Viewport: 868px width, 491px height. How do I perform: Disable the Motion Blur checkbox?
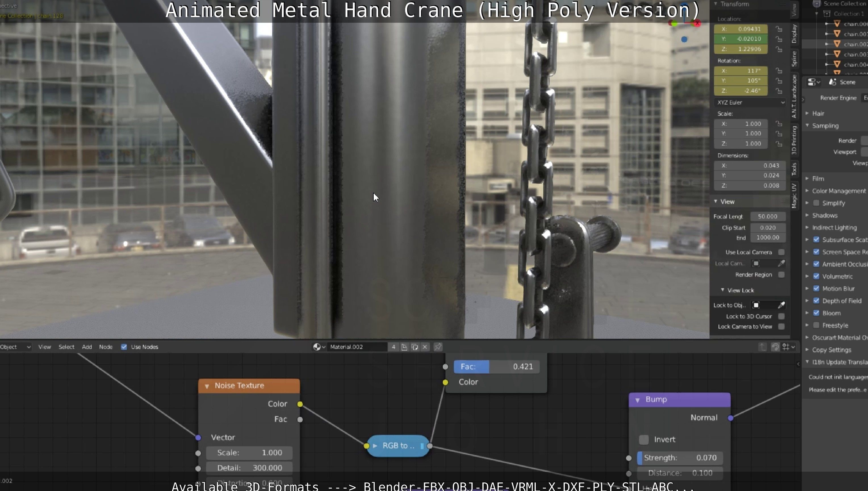pos(816,288)
